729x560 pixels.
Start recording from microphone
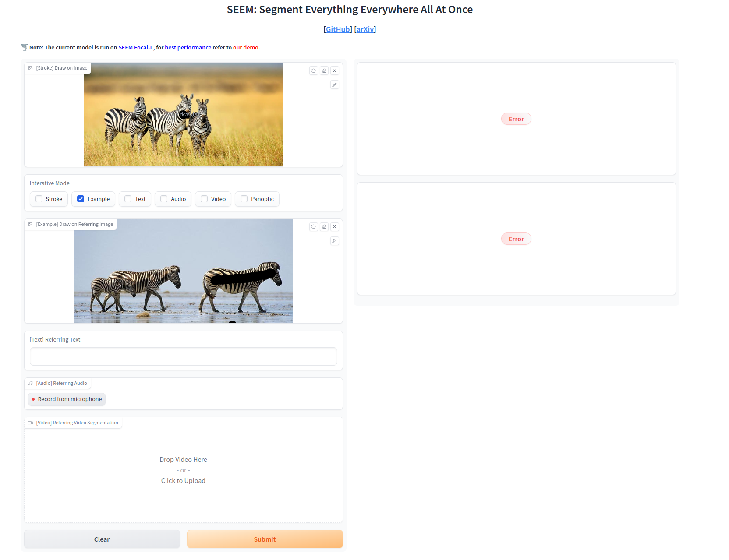click(66, 399)
